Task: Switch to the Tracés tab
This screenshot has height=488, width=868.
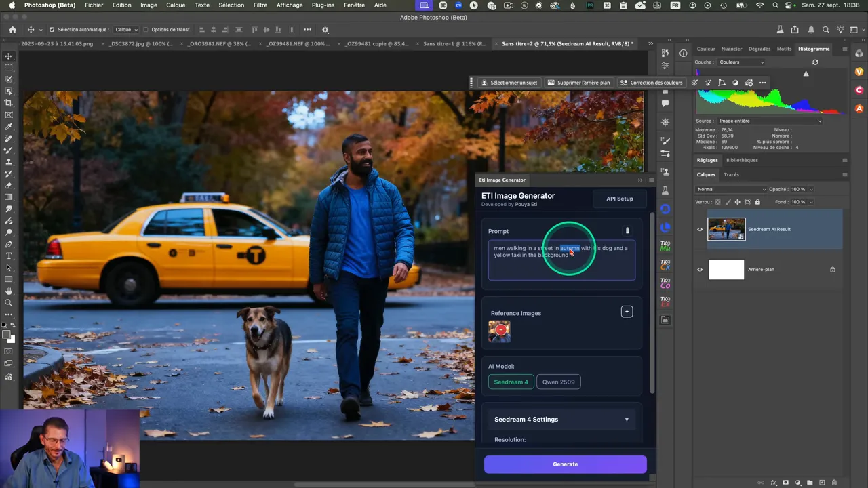Action: click(x=731, y=174)
